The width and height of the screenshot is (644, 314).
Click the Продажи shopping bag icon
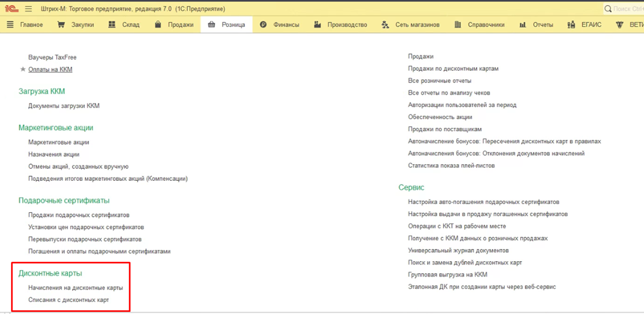click(158, 24)
